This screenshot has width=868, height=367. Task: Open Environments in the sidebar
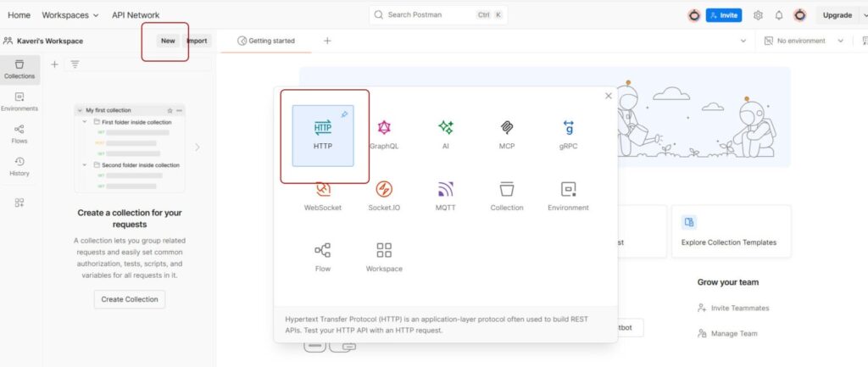point(19,102)
